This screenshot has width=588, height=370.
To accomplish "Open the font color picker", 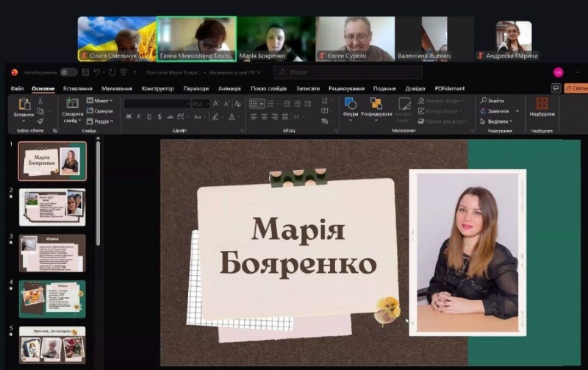I will [x=232, y=116].
